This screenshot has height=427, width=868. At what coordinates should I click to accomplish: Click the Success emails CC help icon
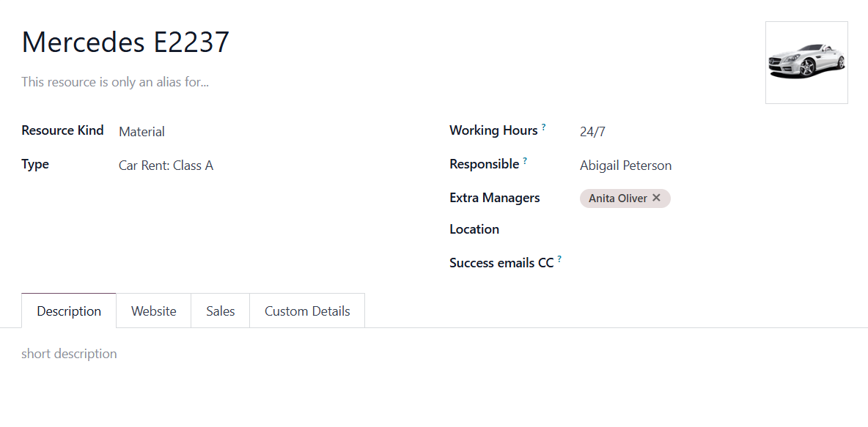[x=559, y=259]
